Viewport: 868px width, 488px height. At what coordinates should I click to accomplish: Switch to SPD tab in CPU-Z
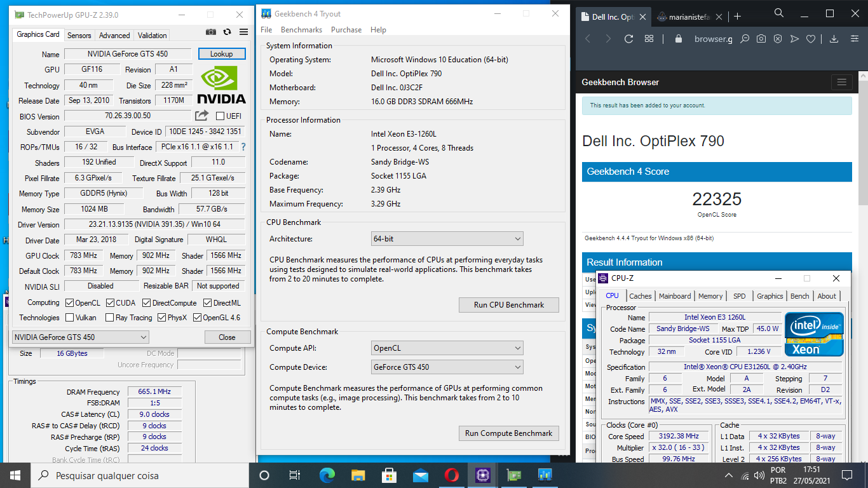coord(740,296)
